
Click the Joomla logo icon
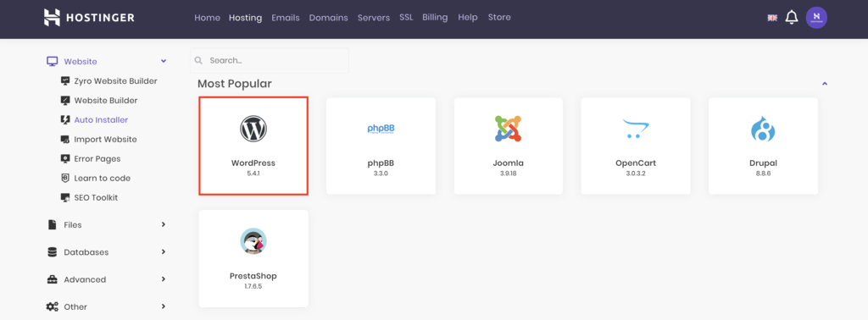pos(509,129)
